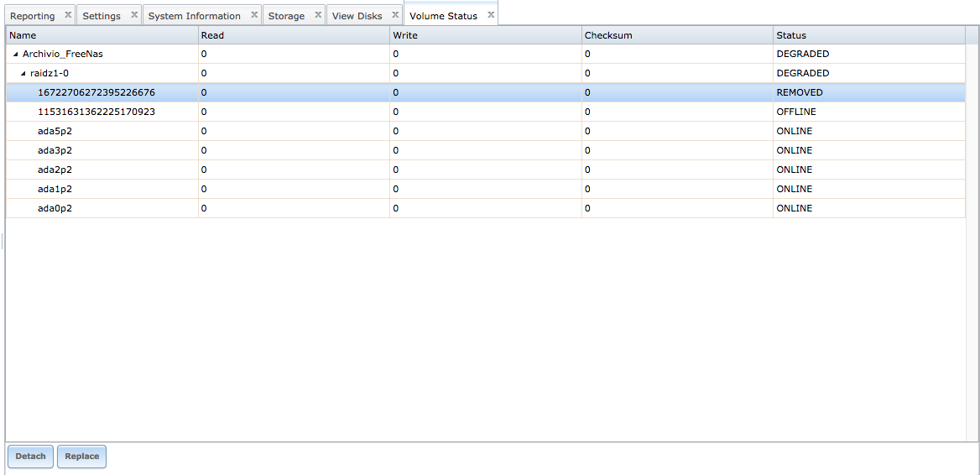Open the View Disks tab
This screenshot has width=980, height=475.
pos(357,16)
